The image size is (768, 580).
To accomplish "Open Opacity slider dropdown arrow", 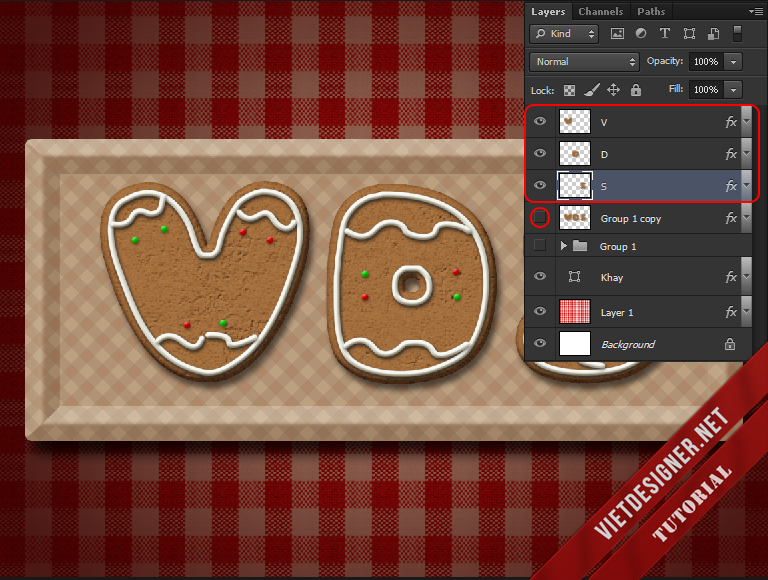I will click(733, 62).
